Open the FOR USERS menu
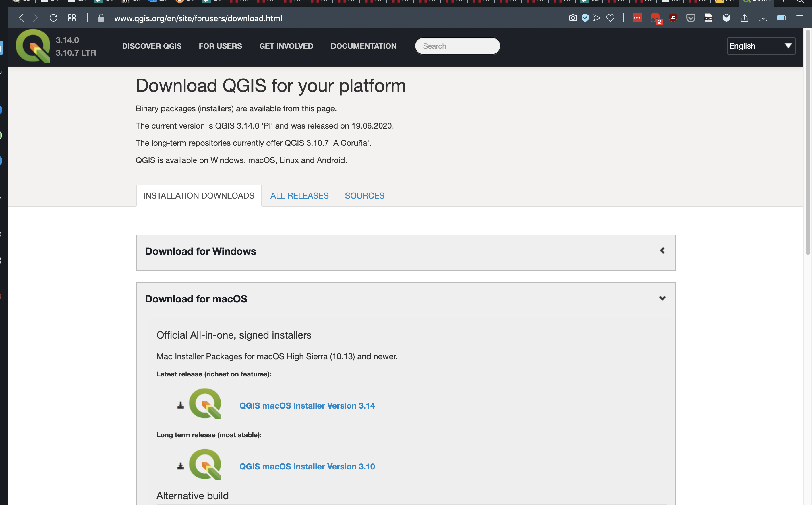812x505 pixels. point(220,46)
